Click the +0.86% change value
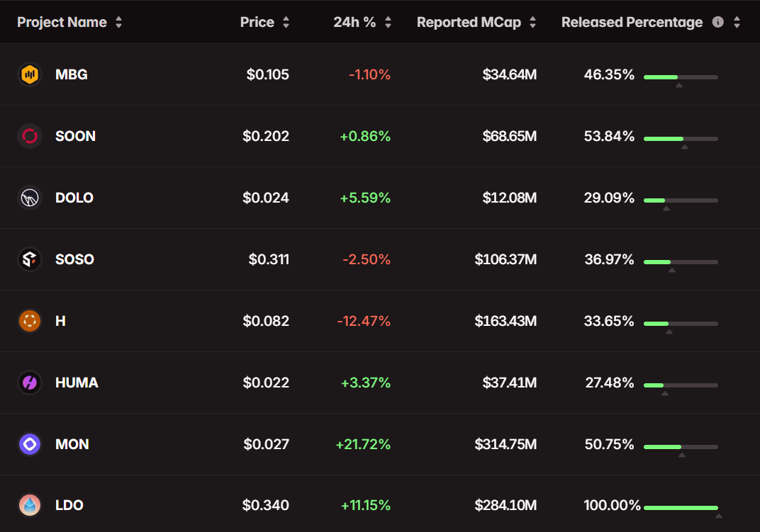 (x=365, y=136)
